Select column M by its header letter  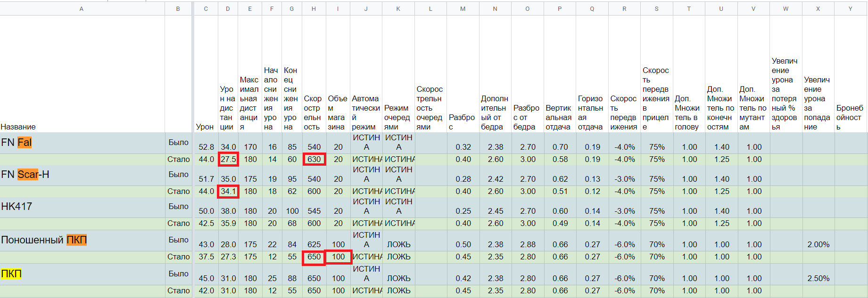tap(463, 8)
